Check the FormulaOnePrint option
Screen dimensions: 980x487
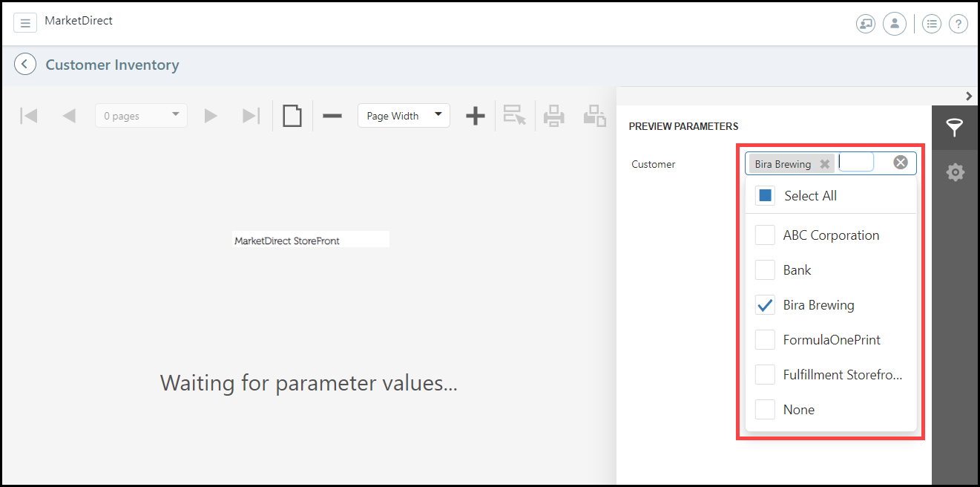click(x=765, y=340)
